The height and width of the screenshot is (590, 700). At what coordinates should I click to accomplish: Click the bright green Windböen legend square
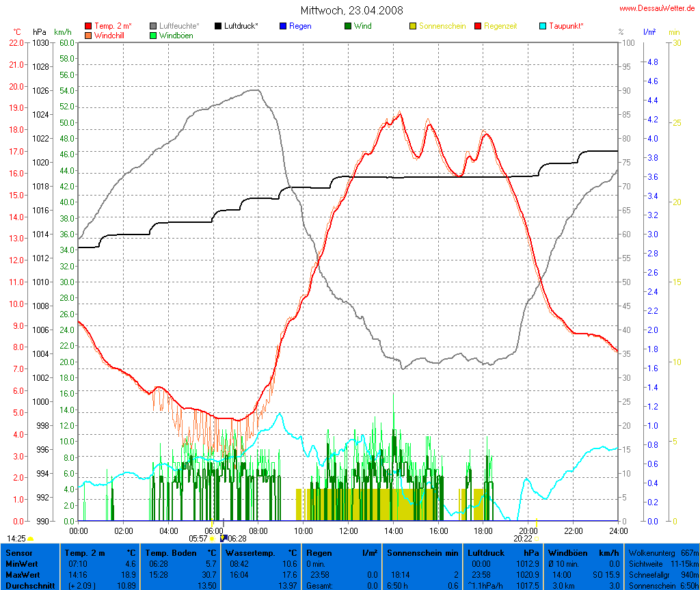(x=153, y=35)
